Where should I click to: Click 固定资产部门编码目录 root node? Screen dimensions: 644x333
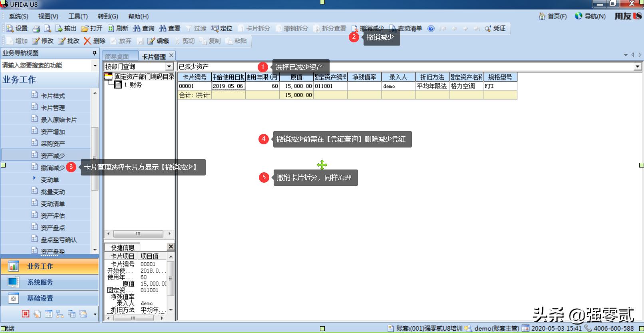tap(144, 76)
